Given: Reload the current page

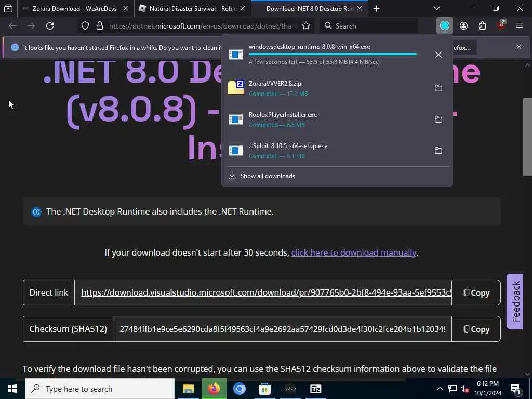Looking at the screenshot, I should pyautogui.click(x=50, y=26).
